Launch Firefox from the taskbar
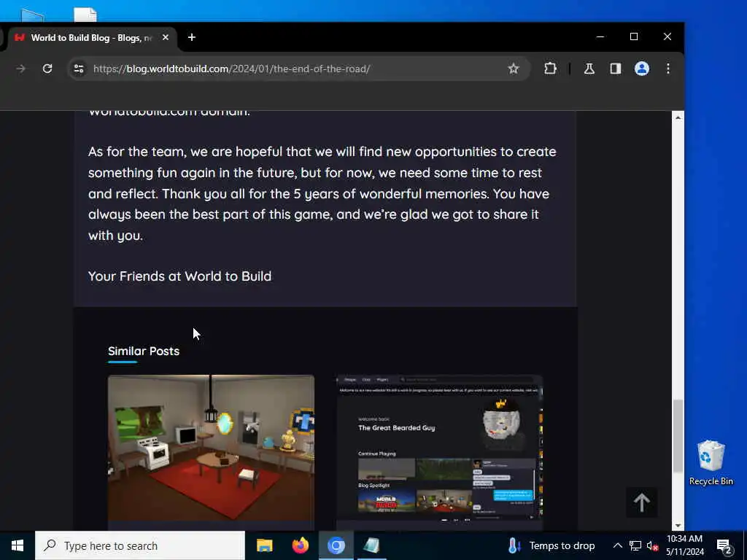 point(300,545)
